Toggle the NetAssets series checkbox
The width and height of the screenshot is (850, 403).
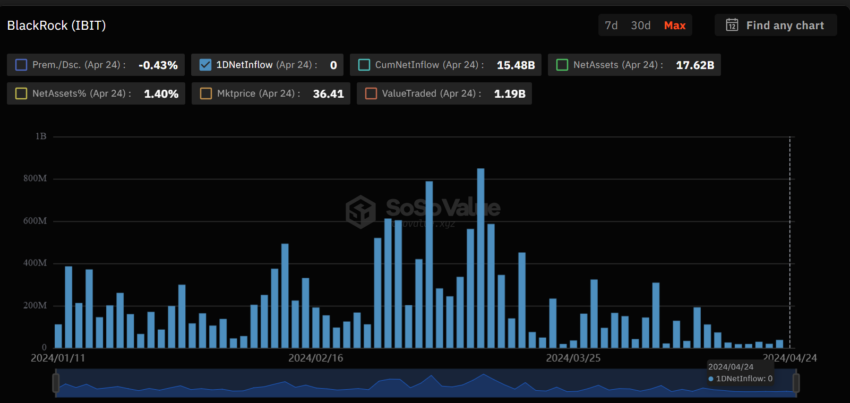click(x=560, y=65)
